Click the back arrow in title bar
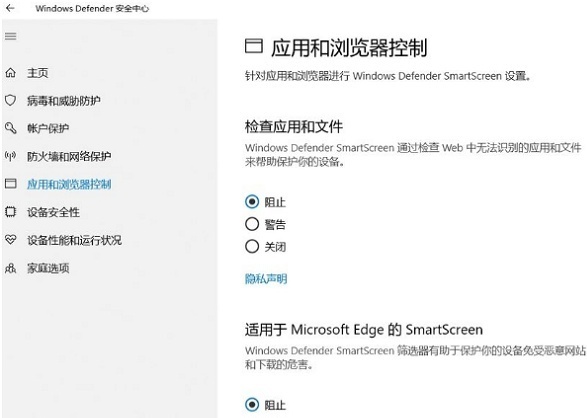Screen dimensions: 587x418 click(x=10, y=8)
